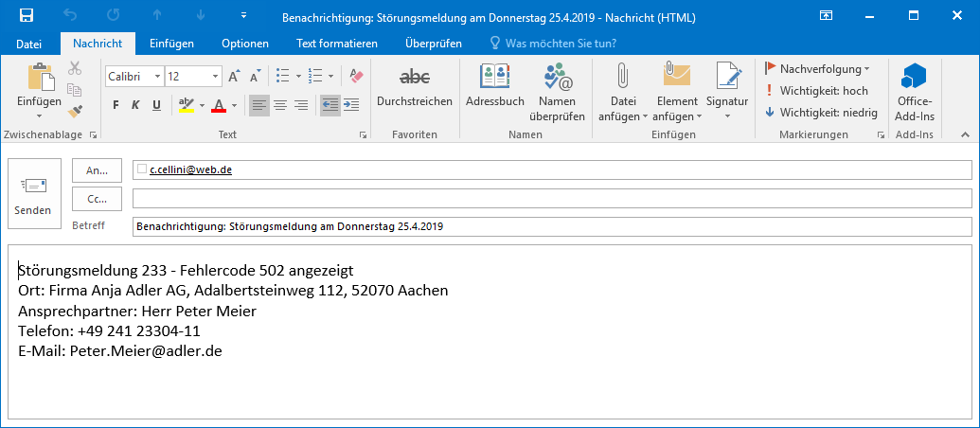Expand the Calibri font name dropdown
The image size is (980, 428).
click(x=156, y=76)
